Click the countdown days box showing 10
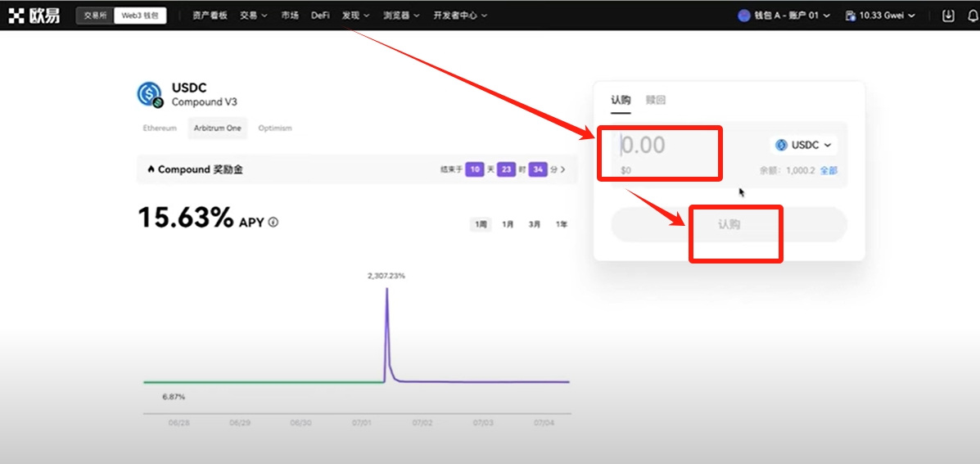Screen dimensions: 980x464 (x=475, y=169)
